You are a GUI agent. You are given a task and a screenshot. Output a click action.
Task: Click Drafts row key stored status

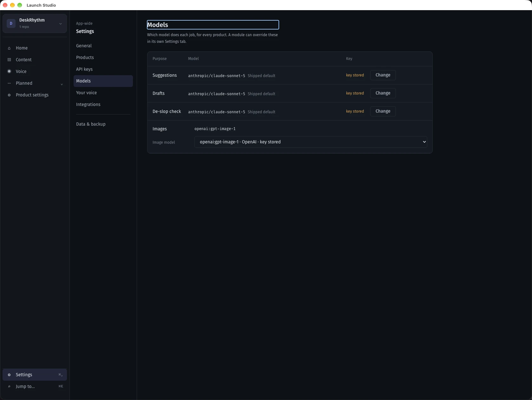(x=355, y=93)
